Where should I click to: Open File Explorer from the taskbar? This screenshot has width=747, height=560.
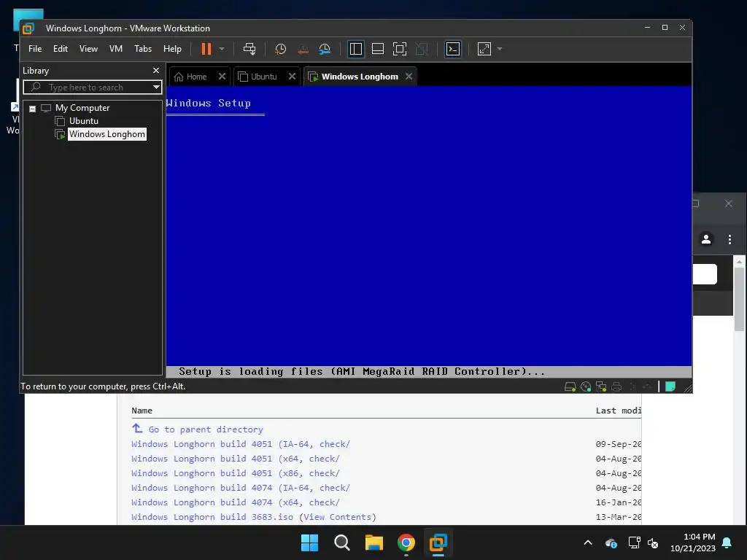pyautogui.click(x=374, y=542)
